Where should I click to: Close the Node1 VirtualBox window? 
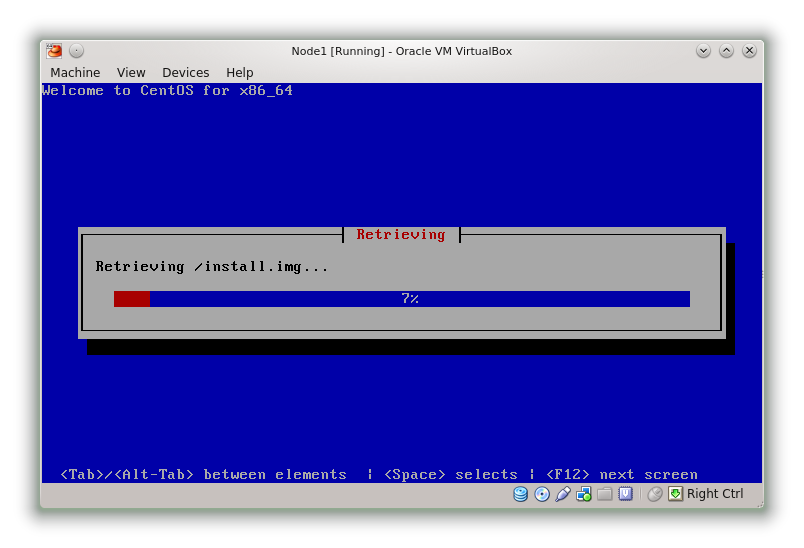coord(749,51)
